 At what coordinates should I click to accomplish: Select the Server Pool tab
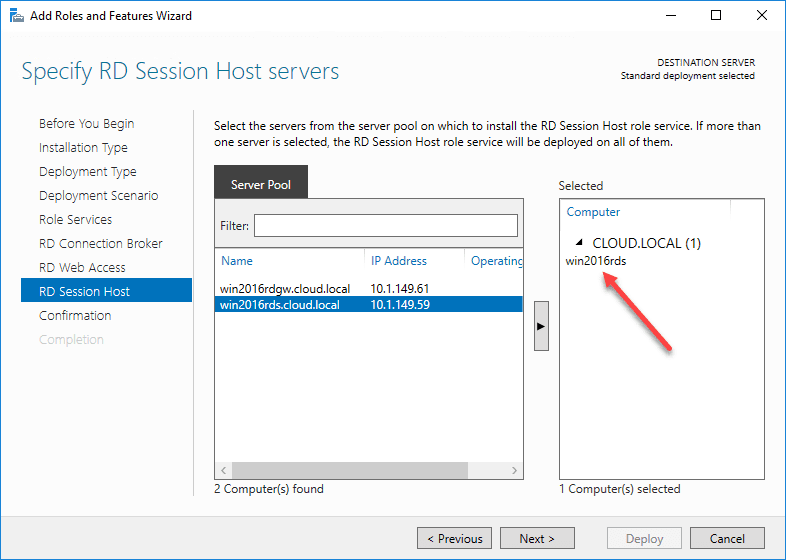[x=261, y=185]
